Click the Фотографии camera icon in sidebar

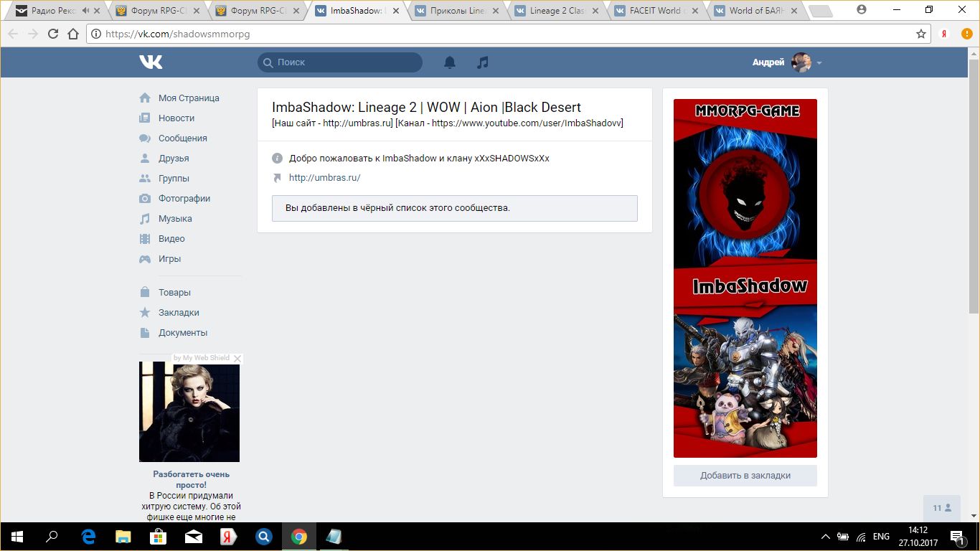tap(145, 199)
